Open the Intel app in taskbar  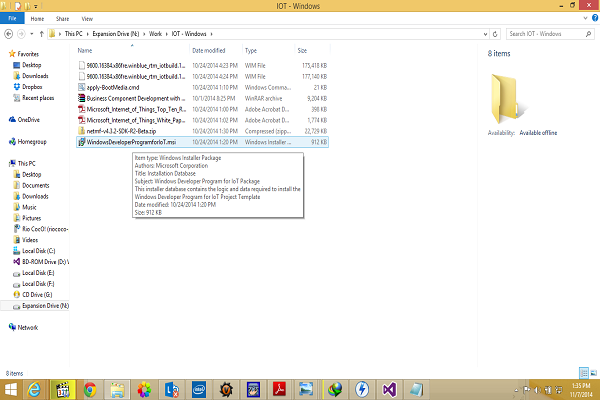(199, 390)
